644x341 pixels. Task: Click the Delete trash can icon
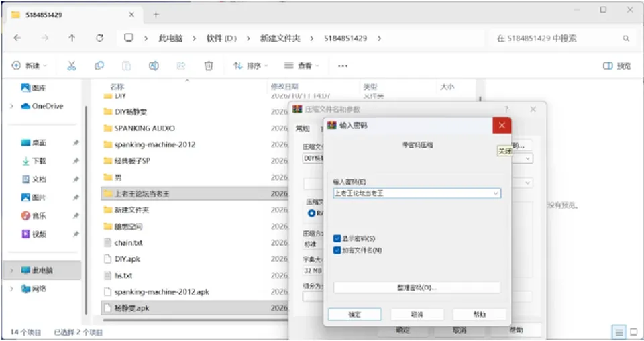[209, 66]
